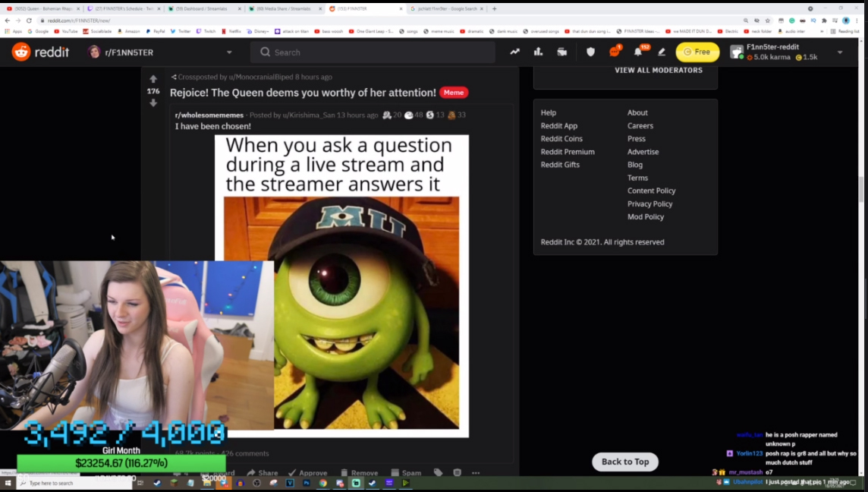Open the Chrome profile avatar
This screenshot has height=492, width=868.
coord(846,20)
